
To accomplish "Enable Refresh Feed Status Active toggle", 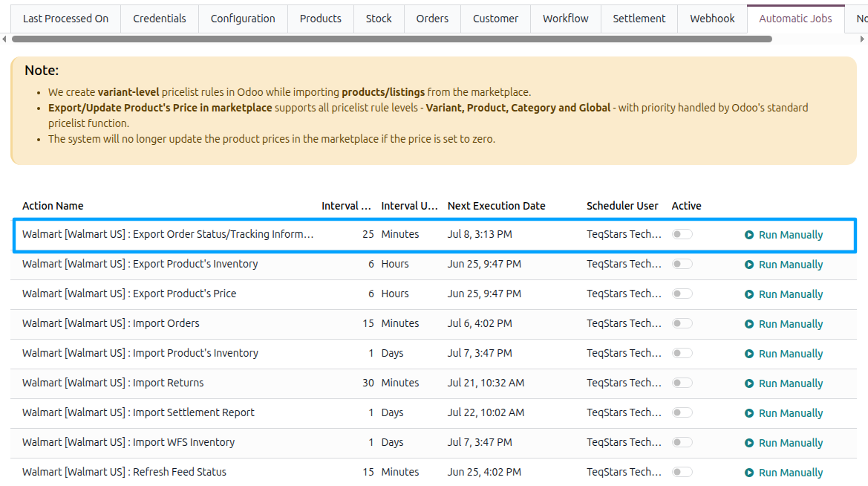I will [682, 472].
